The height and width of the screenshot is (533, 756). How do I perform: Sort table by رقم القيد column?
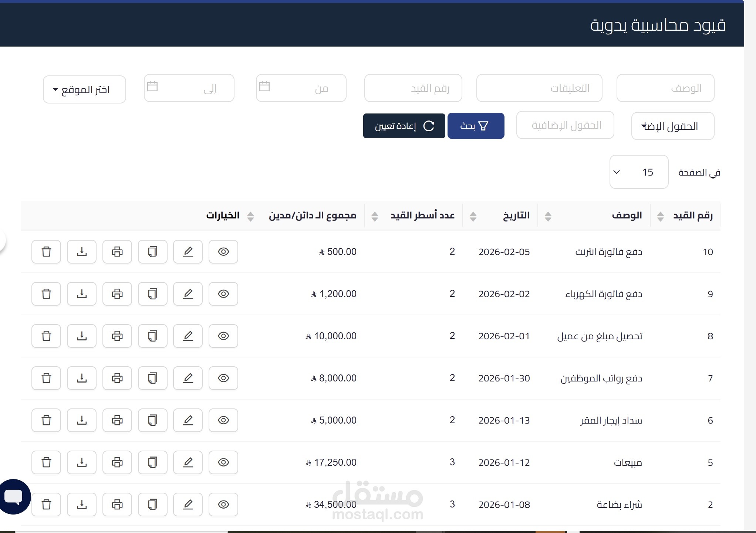click(660, 216)
